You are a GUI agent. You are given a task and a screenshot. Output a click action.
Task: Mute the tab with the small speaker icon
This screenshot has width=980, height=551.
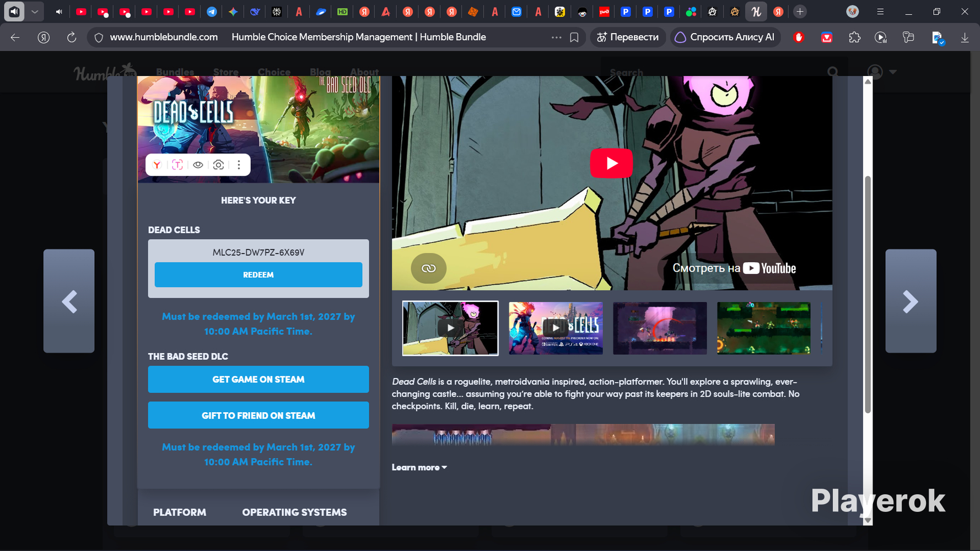point(59,12)
